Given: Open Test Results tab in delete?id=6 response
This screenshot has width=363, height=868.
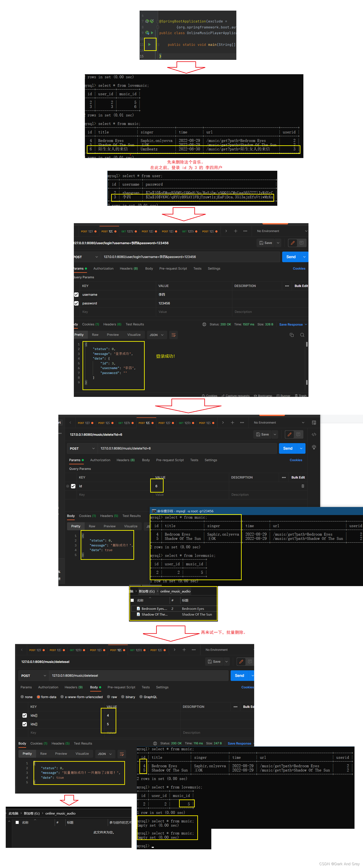Looking at the screenshot, I should coord(132,516).
